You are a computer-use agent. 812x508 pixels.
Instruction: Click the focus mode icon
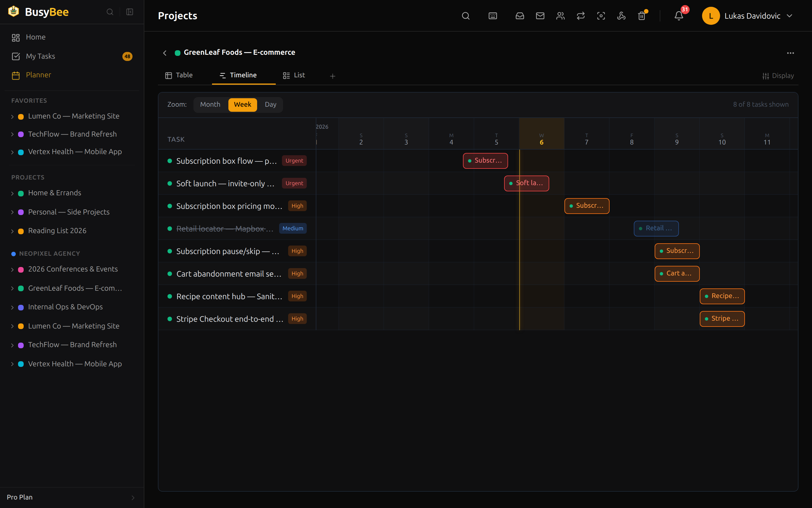(x=601, y=16)
